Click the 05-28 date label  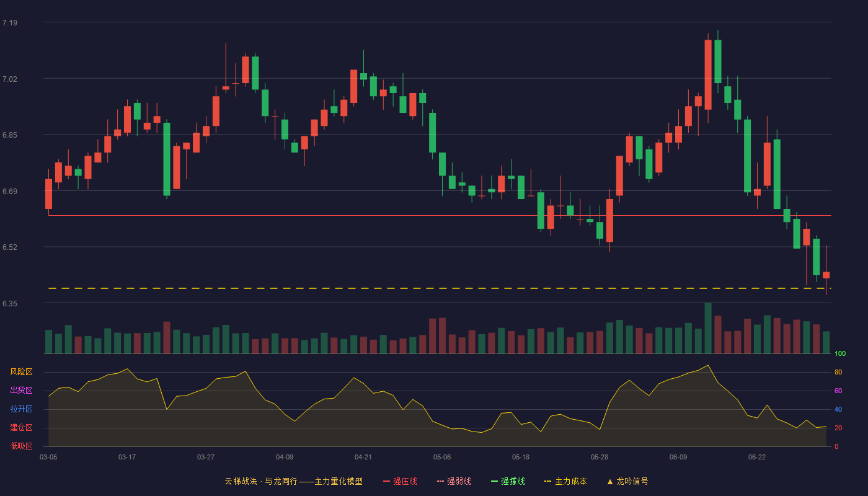(600, 457)
